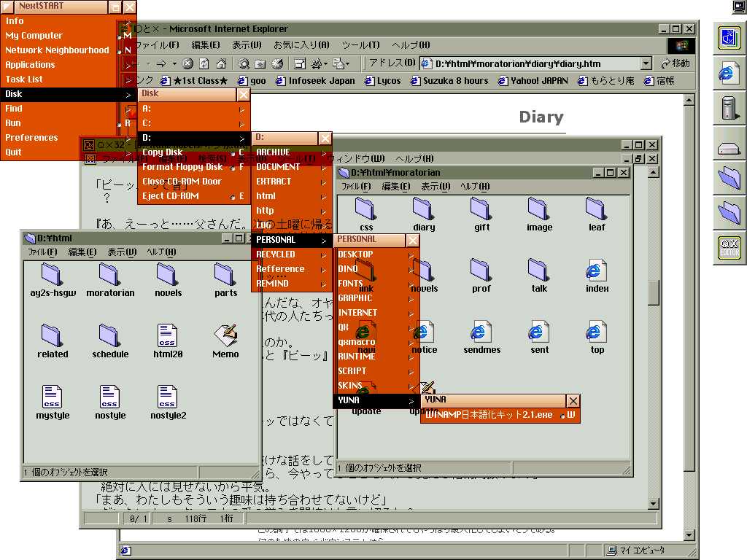Viewport: 747px width, 560px height.
Task: Select the leaf folder
Action: [597, 215]
